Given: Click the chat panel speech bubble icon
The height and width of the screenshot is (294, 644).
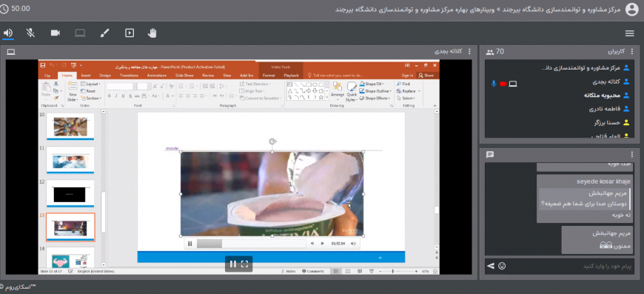Looking at the screenshot, I should 489,155.
